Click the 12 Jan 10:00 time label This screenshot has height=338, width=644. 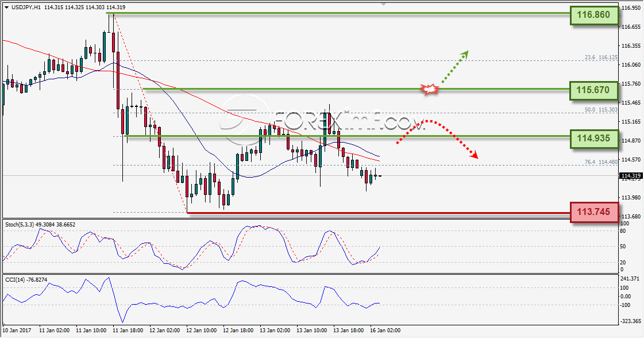201,330
